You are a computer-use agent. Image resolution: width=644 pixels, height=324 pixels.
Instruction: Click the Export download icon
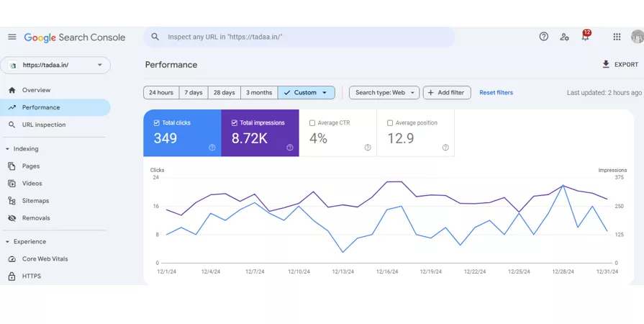(x=606, y=65)
